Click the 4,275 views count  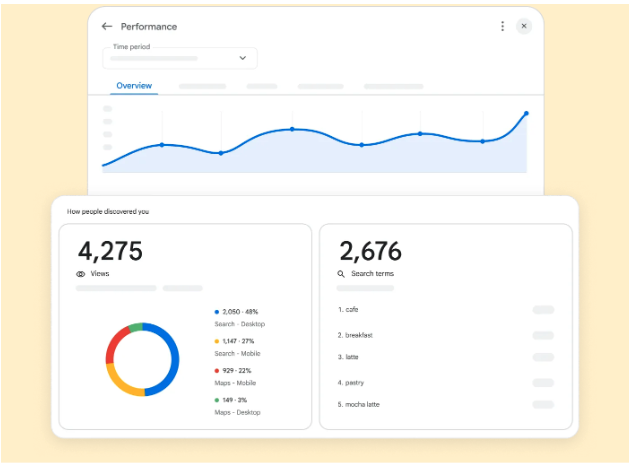[x=110, y=251]
